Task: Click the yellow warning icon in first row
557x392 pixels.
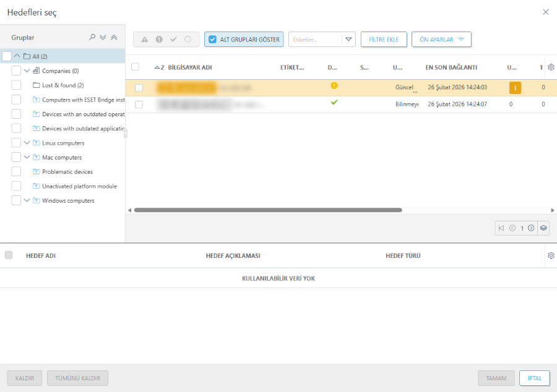Action: point(334,85)
